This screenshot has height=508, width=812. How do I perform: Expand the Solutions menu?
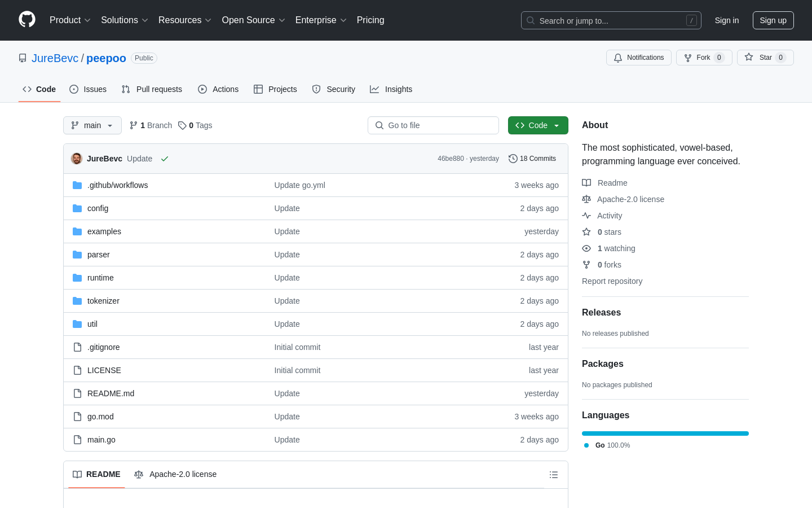125,20
